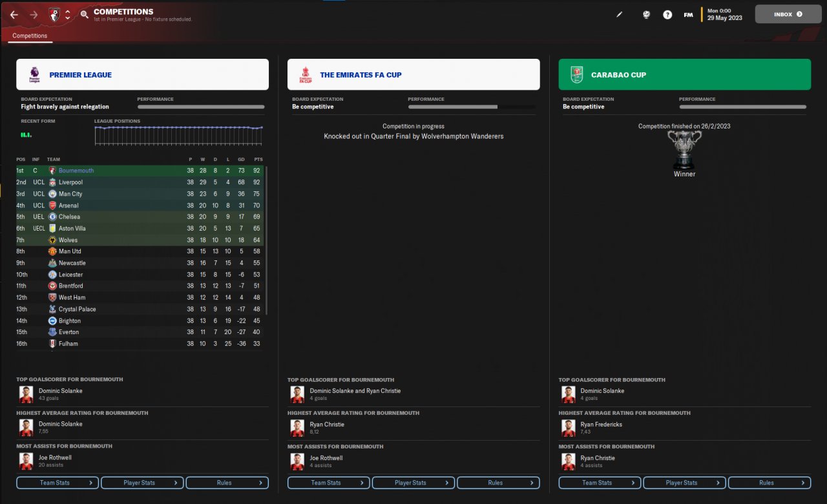The image size is (827, 504).
Task: Click Ryan Christie's portrait under Carabao Cup assists
Action: tap(569, 461)
